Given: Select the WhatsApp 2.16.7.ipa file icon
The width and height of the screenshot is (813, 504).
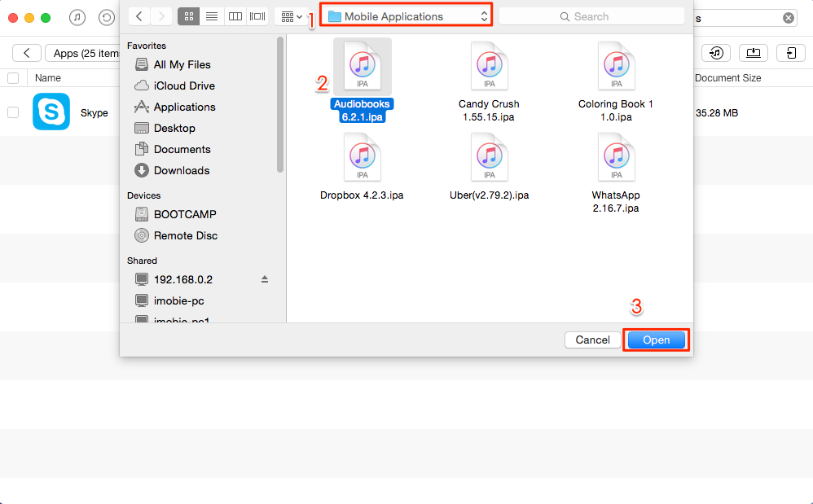Looking at the screenshot, I should pyautogui.click(x=616, y=158).
